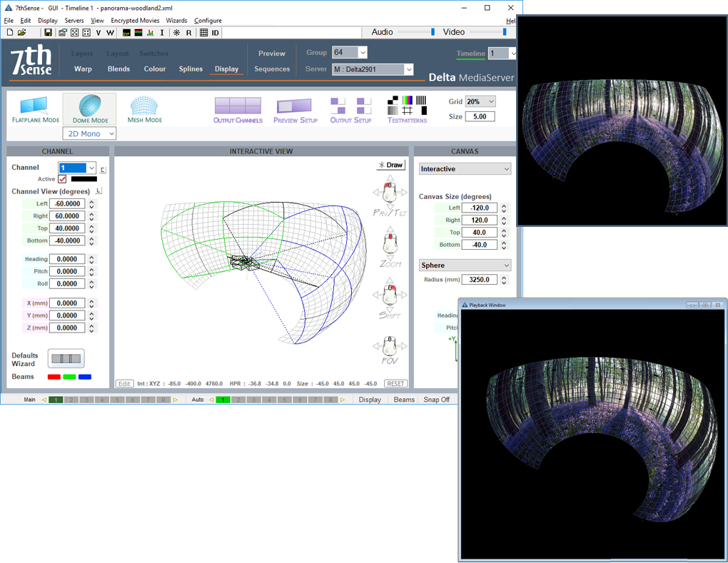728x563 pixels.
Task: Click the Defaults Wizard icon button
Action: tap(66, 359)
